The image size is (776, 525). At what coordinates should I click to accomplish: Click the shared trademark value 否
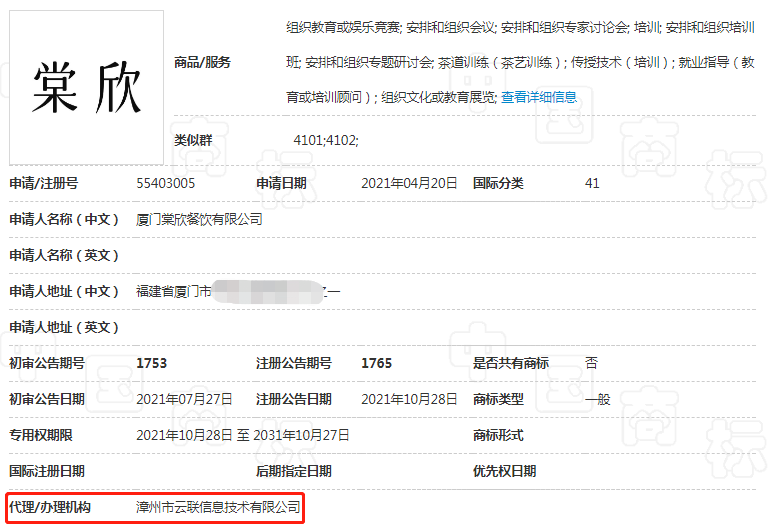591,363
